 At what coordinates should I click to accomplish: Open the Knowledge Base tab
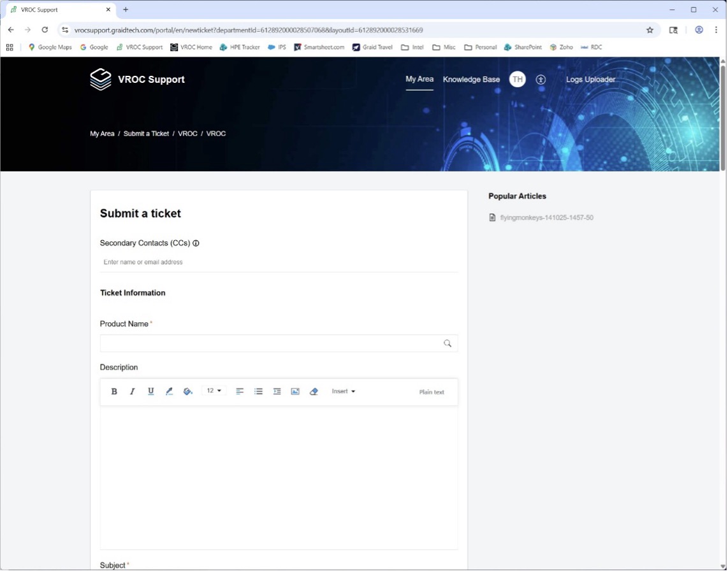click(x=471, y=80)
